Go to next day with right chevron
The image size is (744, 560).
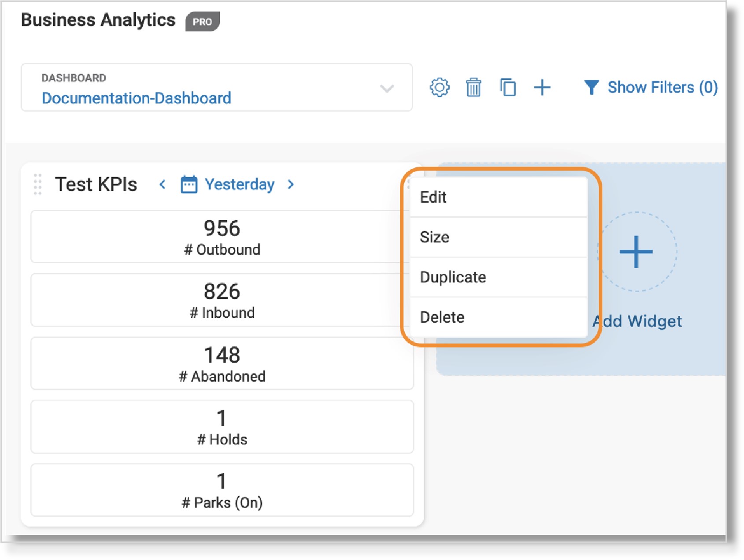tap(291, 184)
